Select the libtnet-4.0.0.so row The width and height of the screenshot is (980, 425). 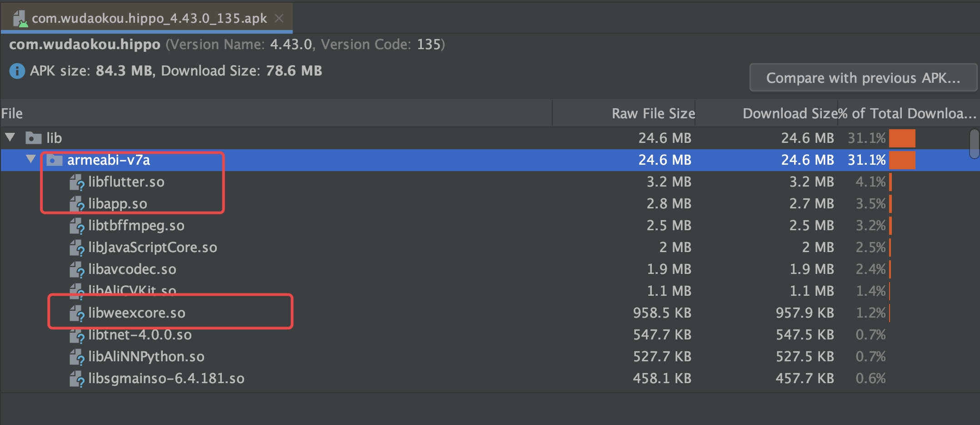(x=490, y=335)
